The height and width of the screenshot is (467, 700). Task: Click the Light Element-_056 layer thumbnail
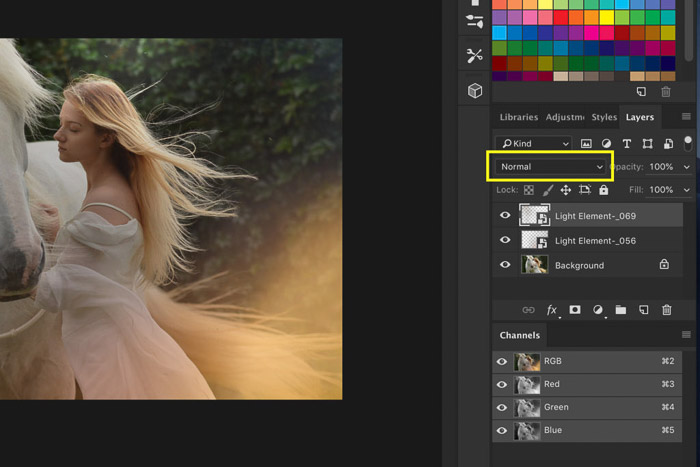click(x=534, y=240)
